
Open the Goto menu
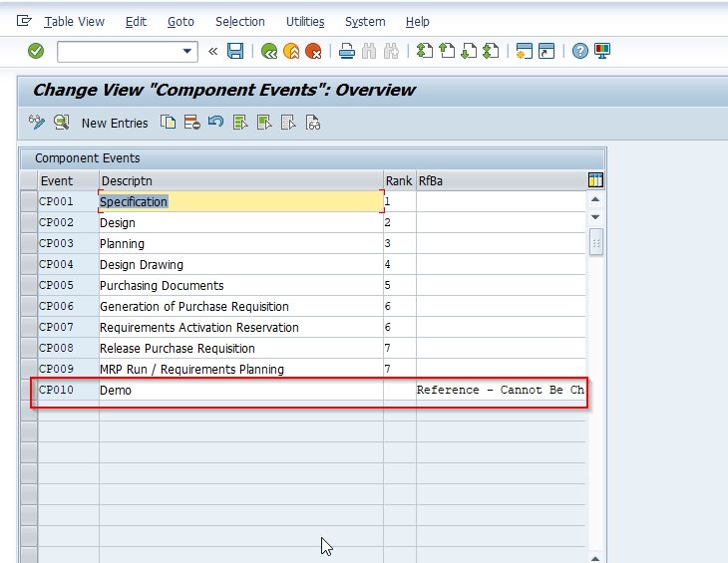click(x=181, y=22)
